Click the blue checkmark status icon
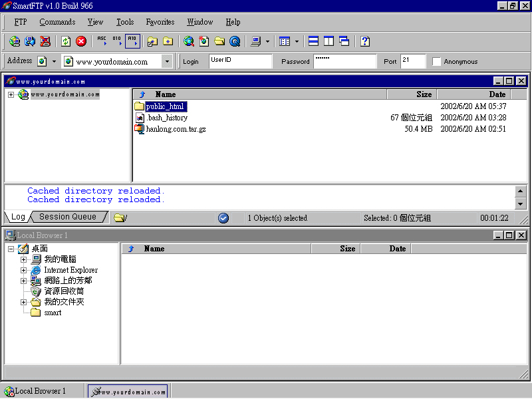The width and height of the screenshot is (532, 399). pos(223,218)
